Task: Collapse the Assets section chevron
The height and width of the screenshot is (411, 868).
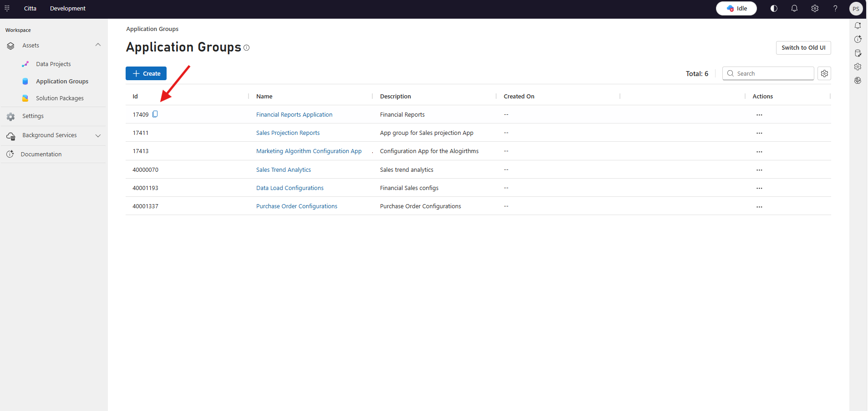Action: click(98, 45)
